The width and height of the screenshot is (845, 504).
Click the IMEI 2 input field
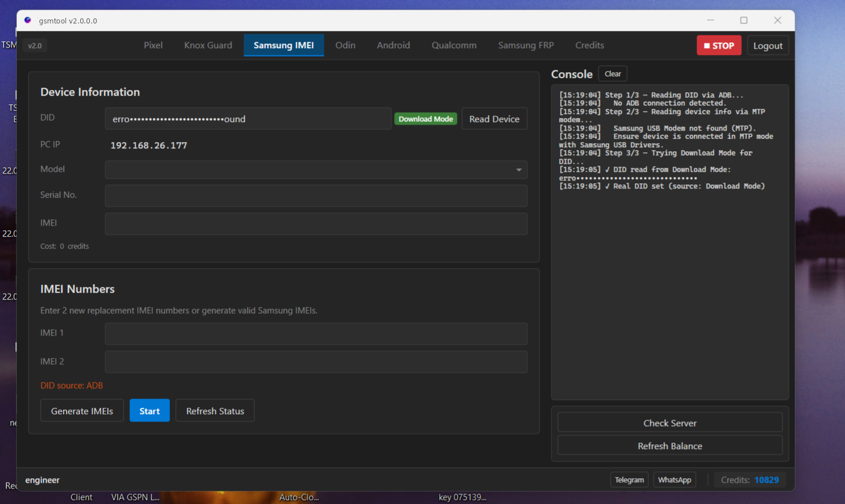click(x=316, y=362)
